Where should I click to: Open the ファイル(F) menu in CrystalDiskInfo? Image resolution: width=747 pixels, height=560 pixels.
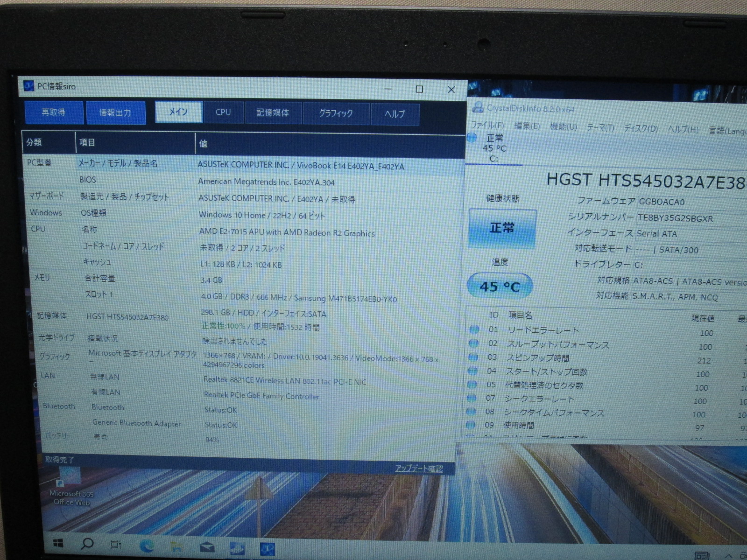(487, 125)
